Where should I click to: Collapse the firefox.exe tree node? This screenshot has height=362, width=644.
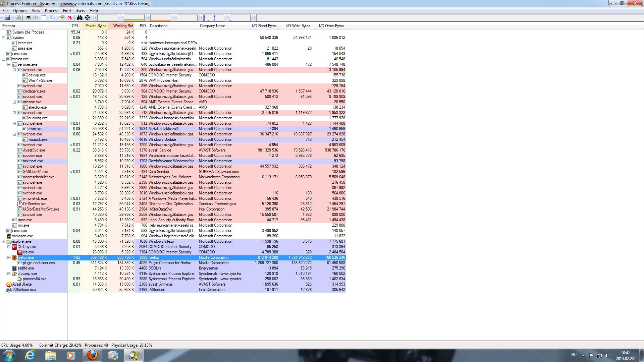click(9, 257)
